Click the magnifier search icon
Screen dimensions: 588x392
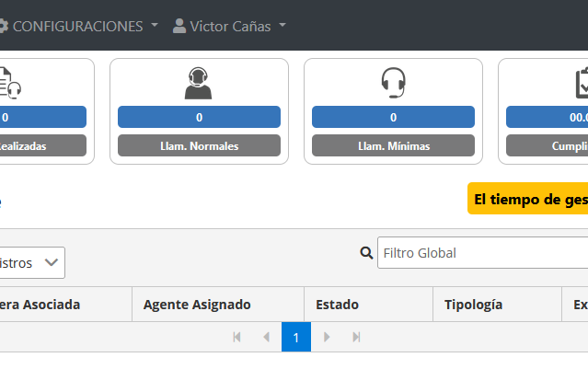pos(366,253)
